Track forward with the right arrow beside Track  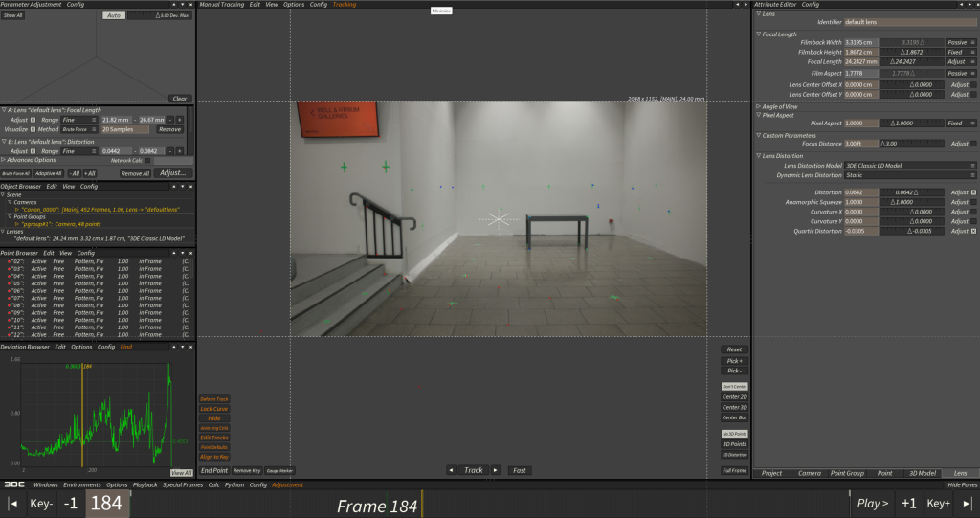pyautogui.click(x=496, y=470)
